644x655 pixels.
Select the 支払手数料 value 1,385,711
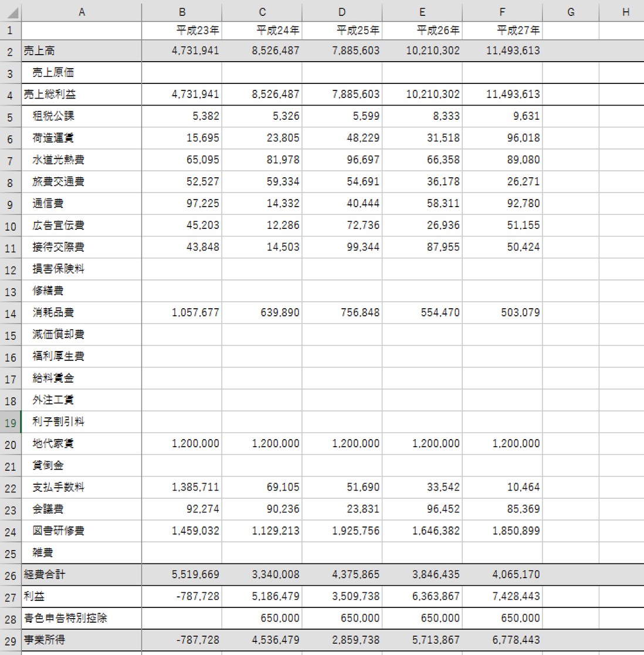tap(195, 487)
